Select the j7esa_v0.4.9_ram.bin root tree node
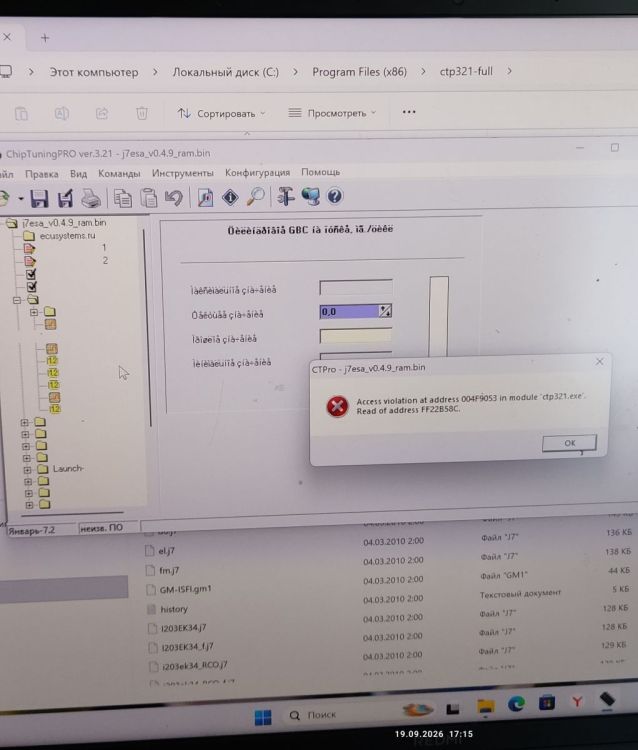 click(64, 223)
